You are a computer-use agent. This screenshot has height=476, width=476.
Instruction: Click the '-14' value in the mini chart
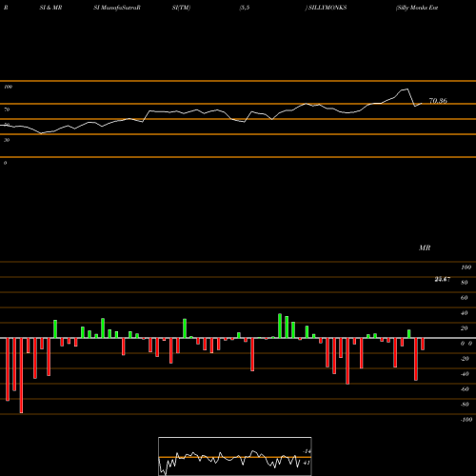307,451
